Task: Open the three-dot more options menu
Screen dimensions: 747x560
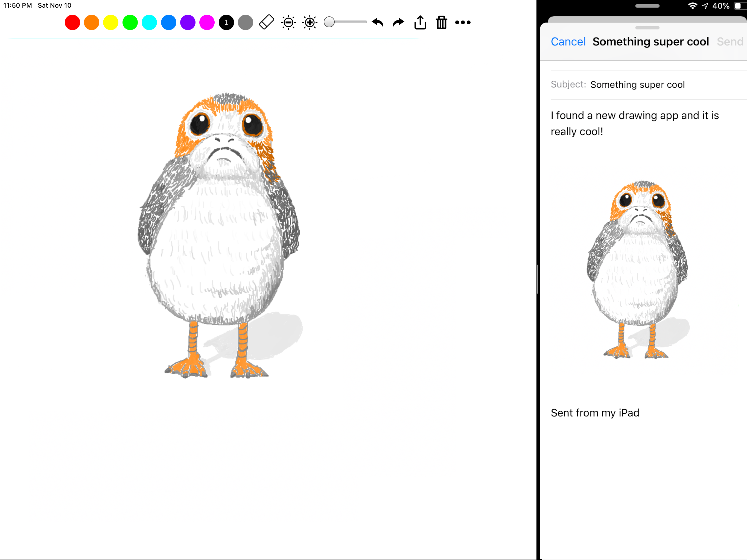Action: pyautogui.click(x=463, y=23)
